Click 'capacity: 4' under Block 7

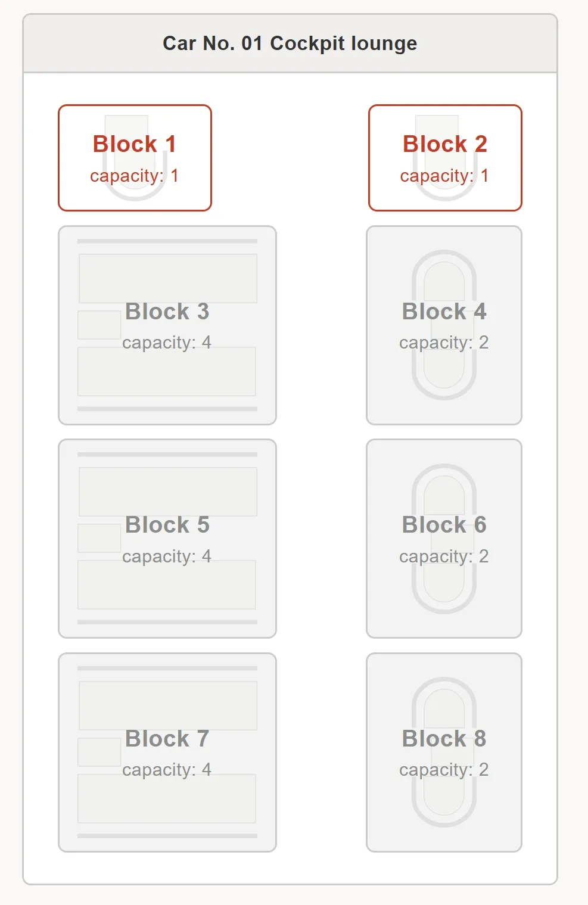[167, 770]
